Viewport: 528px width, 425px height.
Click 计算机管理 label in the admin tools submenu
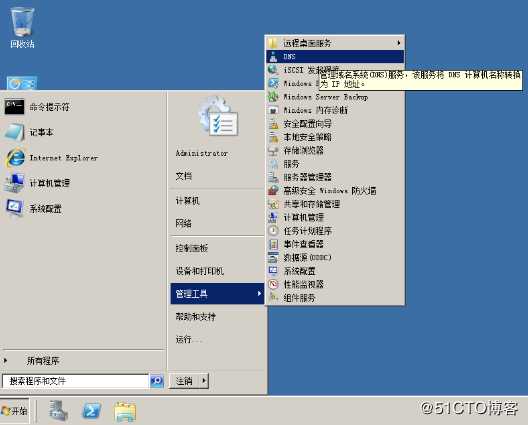point(304,217)
